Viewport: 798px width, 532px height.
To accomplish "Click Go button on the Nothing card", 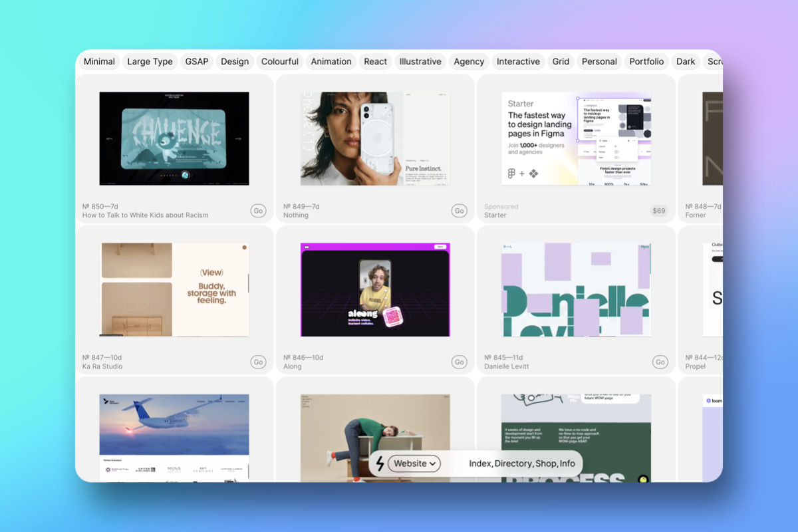I will [x=459, y=211].
